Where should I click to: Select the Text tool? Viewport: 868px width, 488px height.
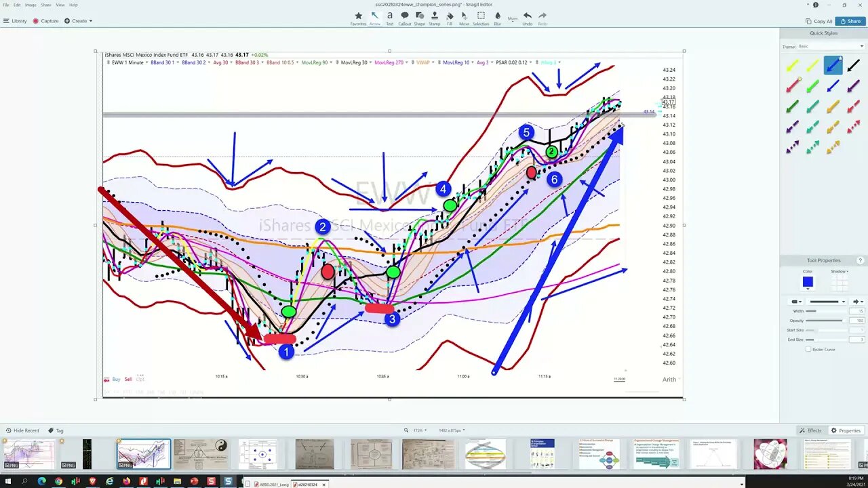coord(390,18)
